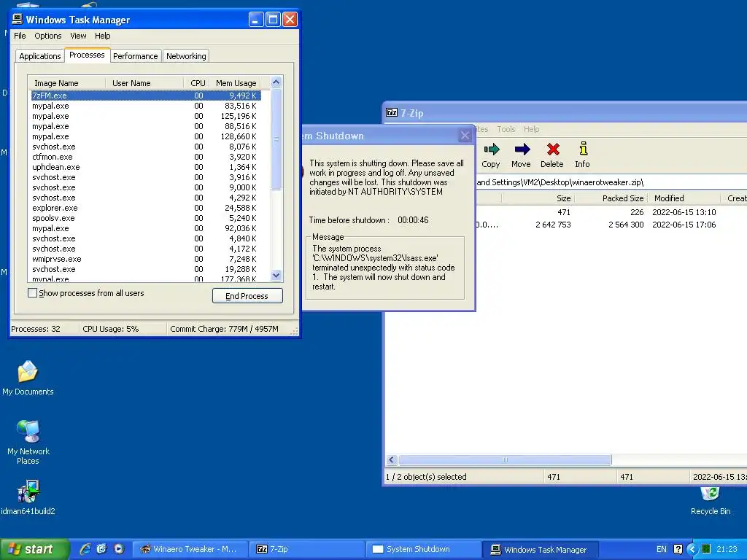Sort processes by User Name column

[144, 83]
